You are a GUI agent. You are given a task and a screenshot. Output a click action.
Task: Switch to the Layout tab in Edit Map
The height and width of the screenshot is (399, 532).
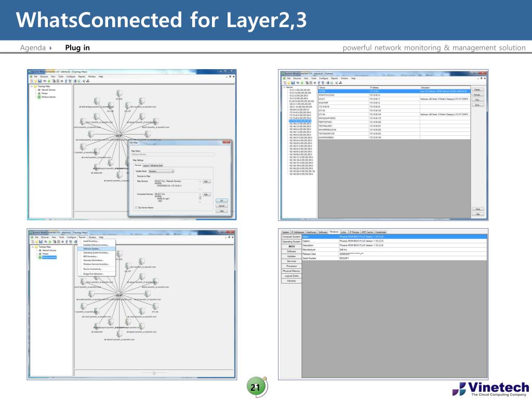pyautogui.click(x=146, y=166)
